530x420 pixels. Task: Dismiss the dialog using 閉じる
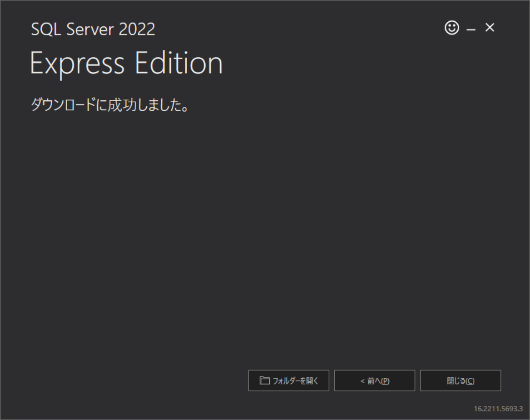point(461,380)
